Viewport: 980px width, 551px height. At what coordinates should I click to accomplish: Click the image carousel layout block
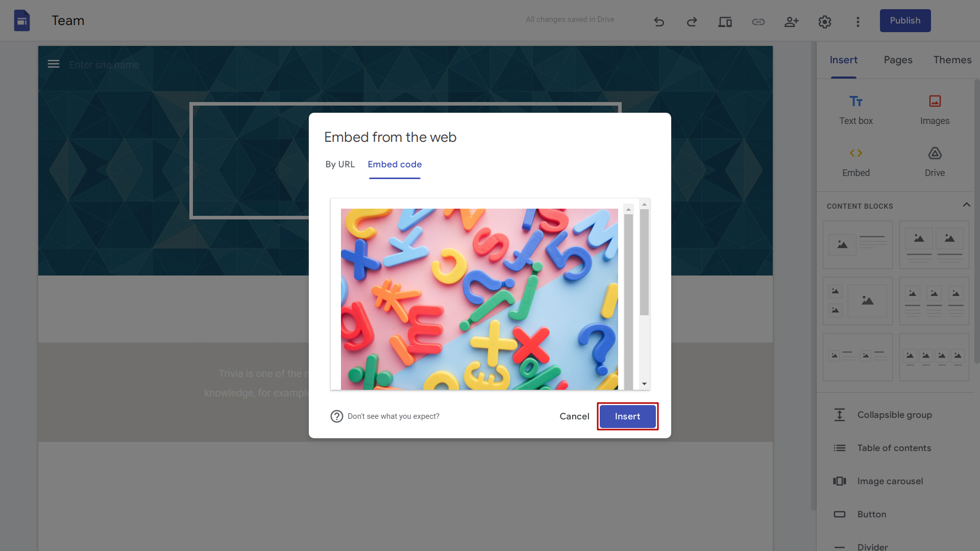(x=890, y=481)
